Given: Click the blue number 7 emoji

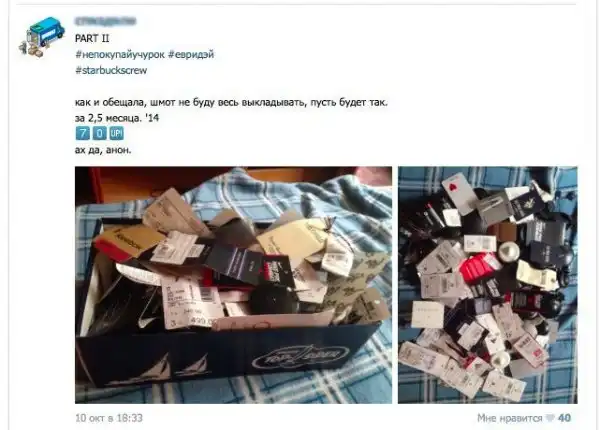Looking at the screenshot, I should tap(82, 133).
